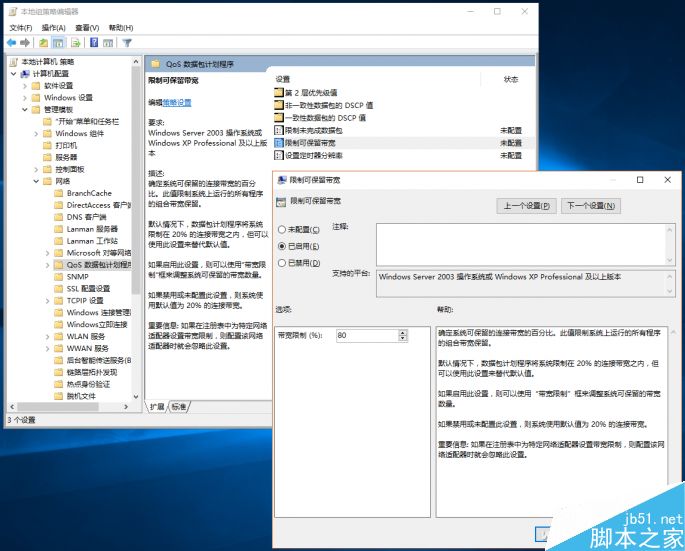
Task: Toggle the show/hide console tree icon
Action: coord(59,43)
